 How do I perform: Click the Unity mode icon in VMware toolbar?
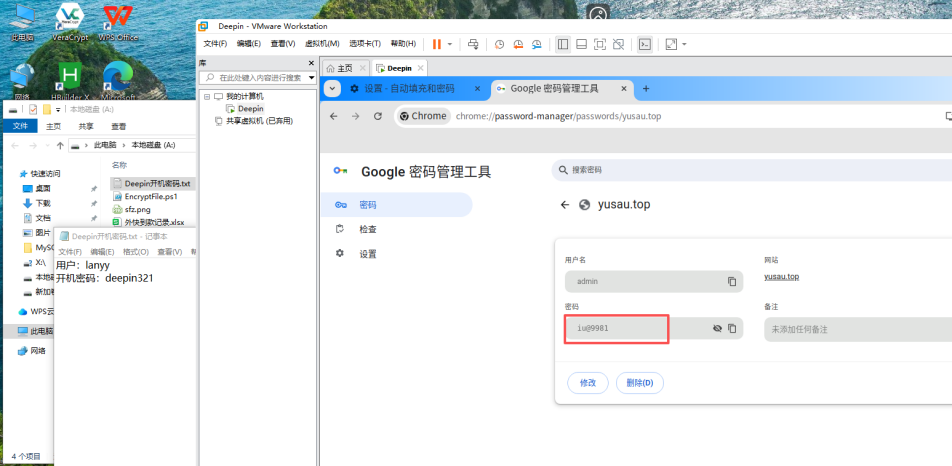pyautogui.click(x=619, y=44)
